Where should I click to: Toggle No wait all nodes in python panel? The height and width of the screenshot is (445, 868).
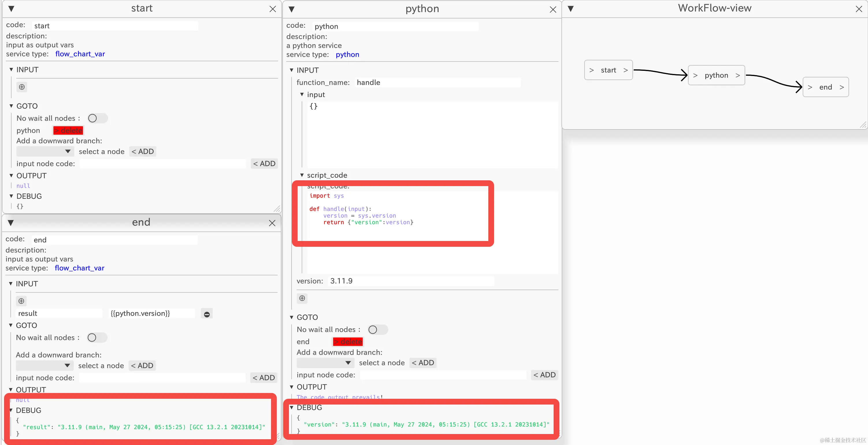377,329
